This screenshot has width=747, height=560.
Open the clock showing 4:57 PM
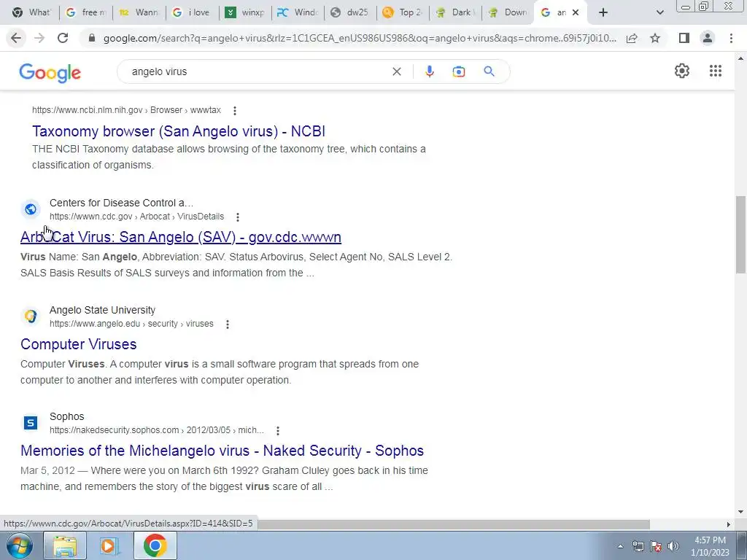(x=710, y=546)
